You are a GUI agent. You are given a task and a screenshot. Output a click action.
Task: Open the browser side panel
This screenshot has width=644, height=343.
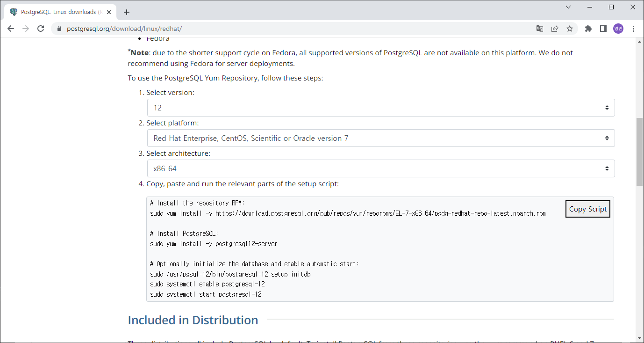click(603, 29)
